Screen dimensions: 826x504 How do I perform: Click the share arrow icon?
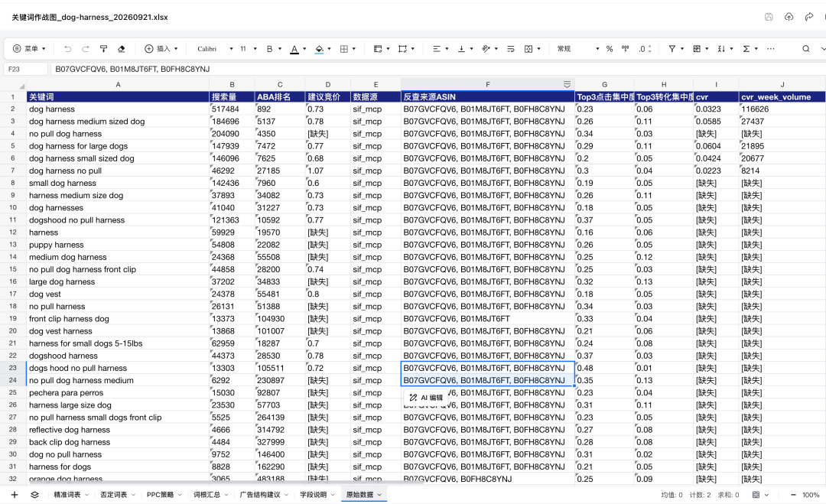(x=809, y=17)
